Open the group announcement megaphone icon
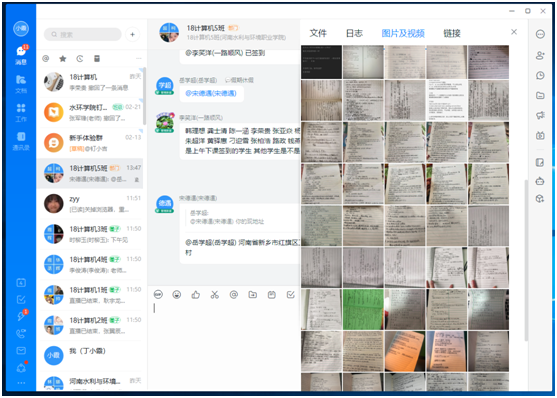Image resolution: width=557 pixels, height=398 pixels. [x=540, y=115]
